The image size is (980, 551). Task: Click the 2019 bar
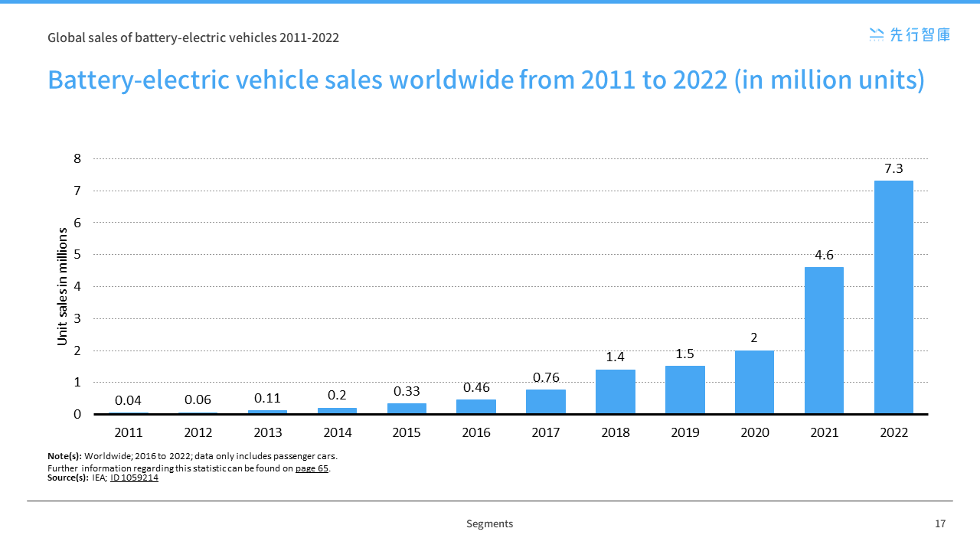point(685,390)
